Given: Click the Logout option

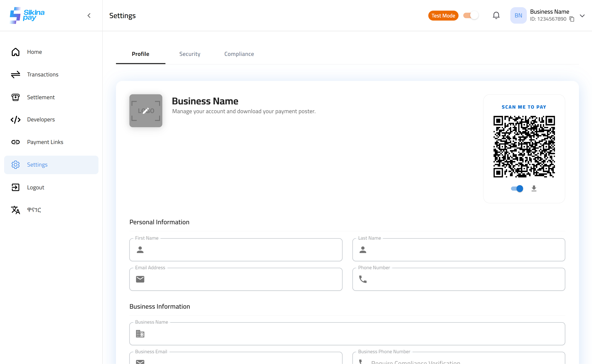Looking at the screenshot, I should pyautogui.click(x=35, y=187).
